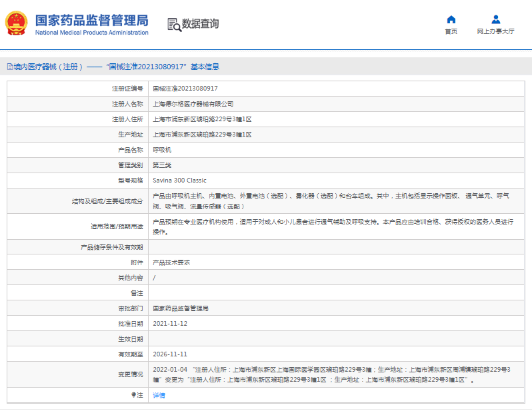Select the 适用范围 description text
The height and width of the screenshot is (411, 532).
pos(333,226)
